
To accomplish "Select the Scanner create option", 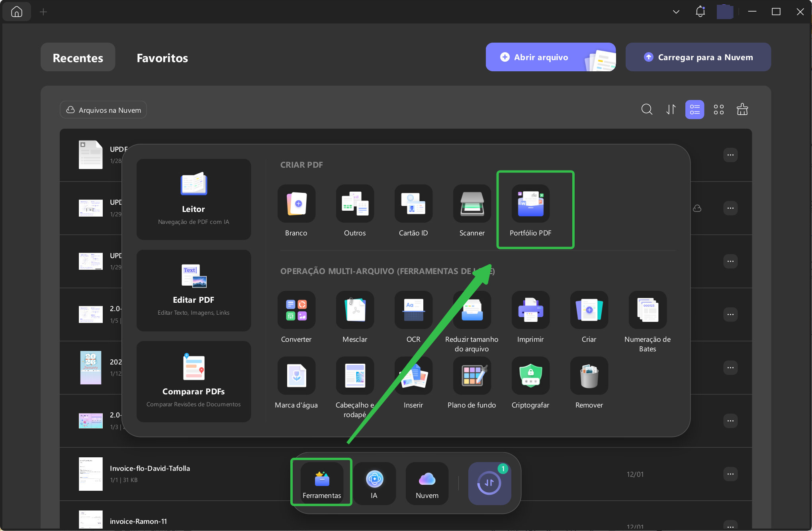I will pos(472,204).
